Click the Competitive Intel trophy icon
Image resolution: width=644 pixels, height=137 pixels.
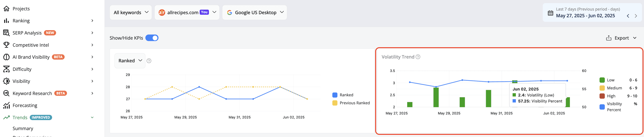[x=6, y=45]
